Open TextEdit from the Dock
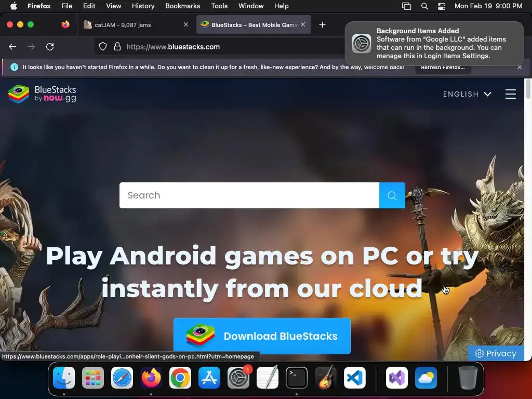Viewport: 532px width, 399px height. pyautogui.click(x=268, y=378)
